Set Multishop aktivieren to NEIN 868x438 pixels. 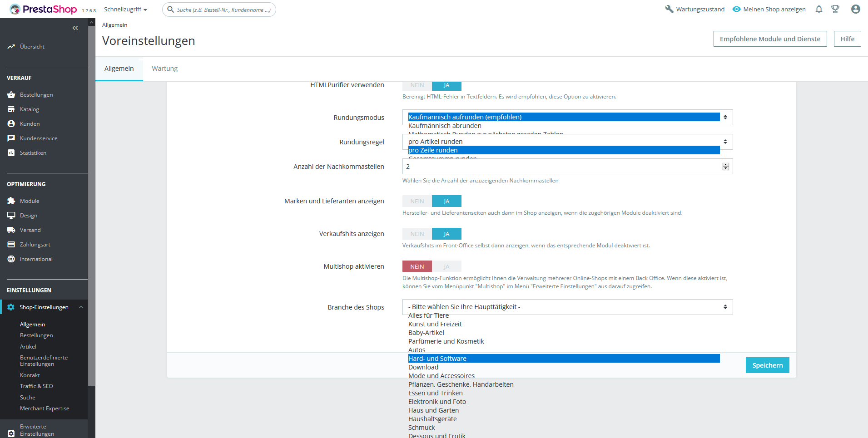point(417,266)
